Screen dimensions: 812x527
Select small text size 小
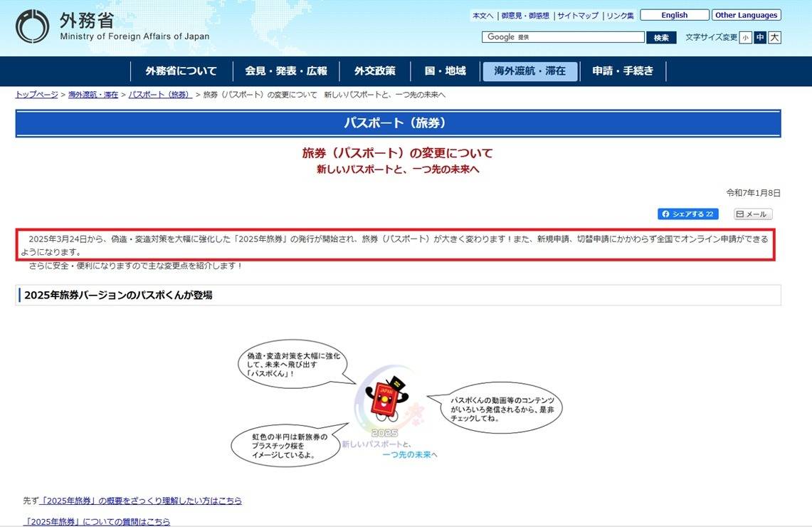(745, 38)
